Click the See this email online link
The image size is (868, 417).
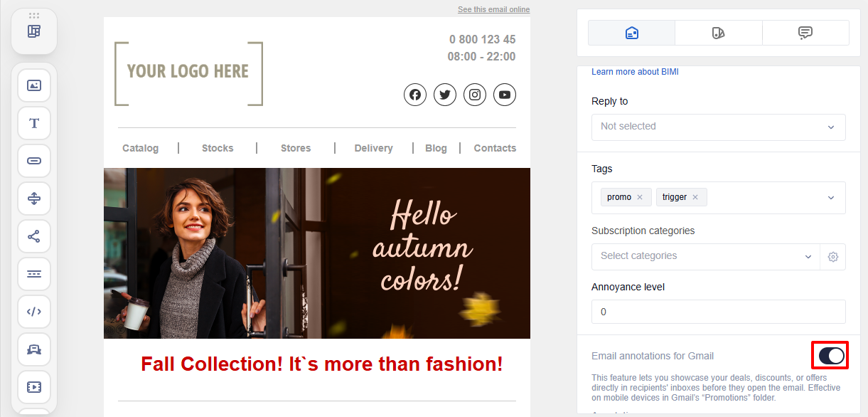coord(493,9)
